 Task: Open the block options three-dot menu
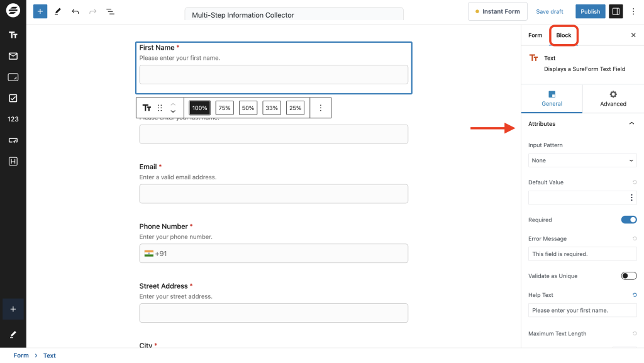point(633,11)
